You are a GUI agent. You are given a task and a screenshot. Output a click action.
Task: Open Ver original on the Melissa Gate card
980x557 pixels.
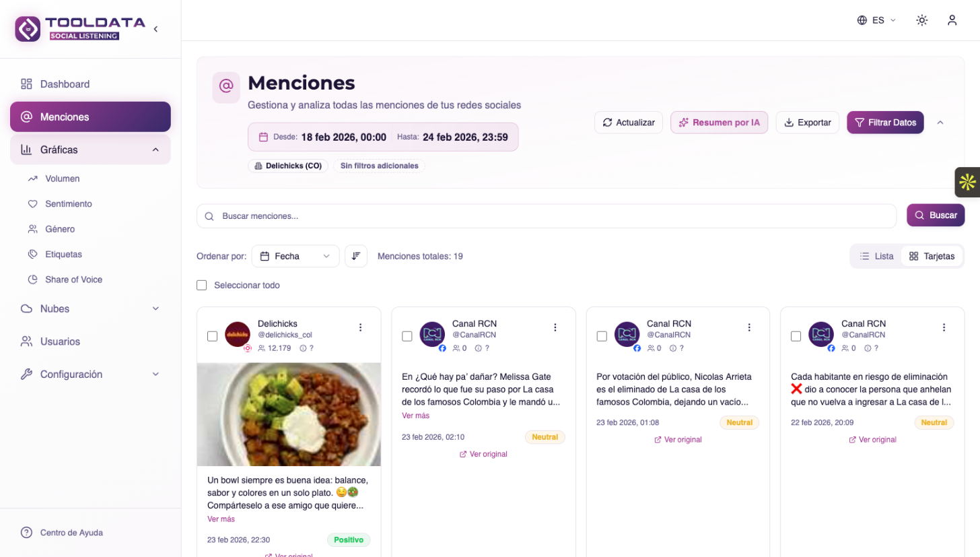pos(483,454)
